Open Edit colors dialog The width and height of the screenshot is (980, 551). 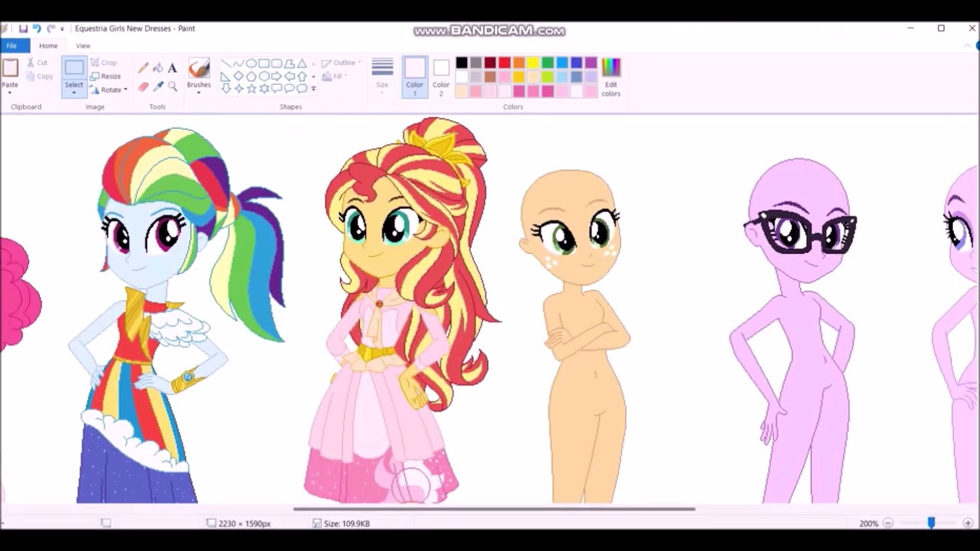611,77
